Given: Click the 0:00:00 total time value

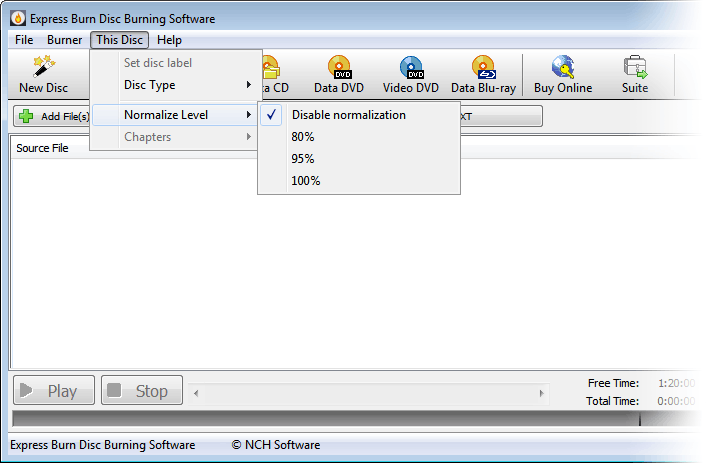Looking at the screenshot, I should [676, 401].
